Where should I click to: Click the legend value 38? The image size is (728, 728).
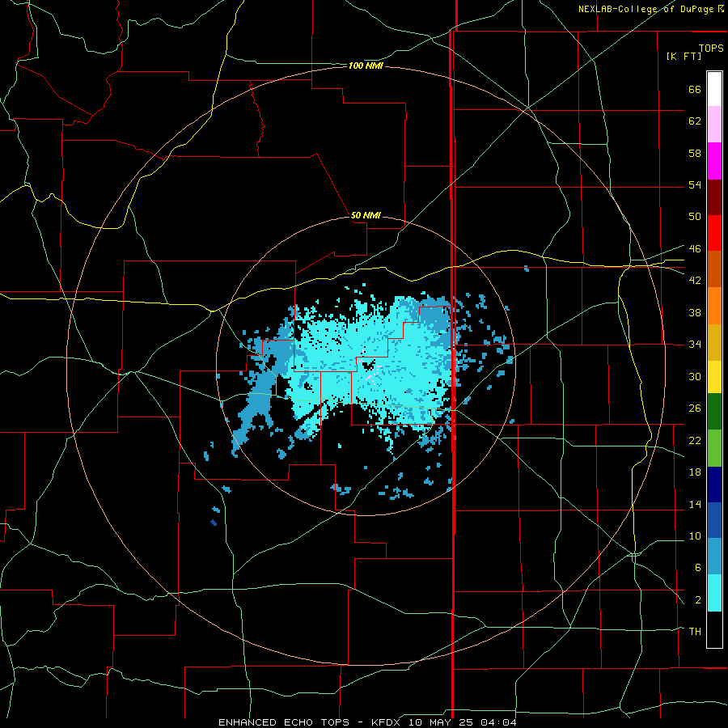[x=695, y=312]
